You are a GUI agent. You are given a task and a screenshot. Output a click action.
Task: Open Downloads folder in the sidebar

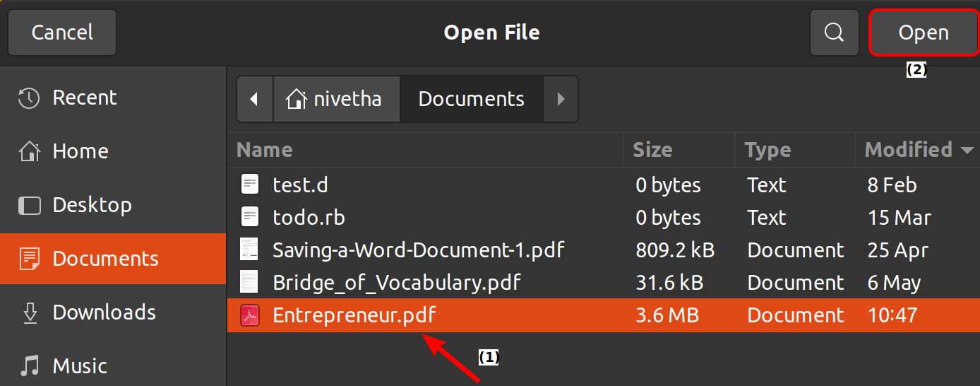tap(104, 312)
